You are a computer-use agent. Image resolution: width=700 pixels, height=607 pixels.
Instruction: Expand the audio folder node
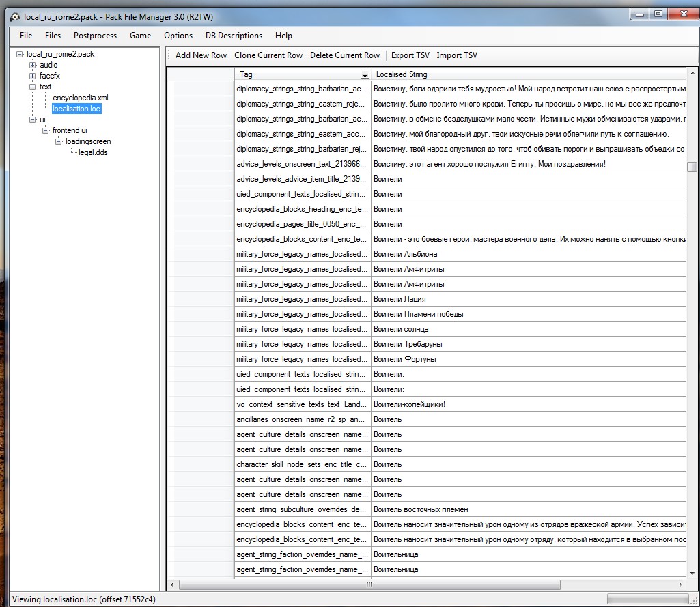point(33,65)
